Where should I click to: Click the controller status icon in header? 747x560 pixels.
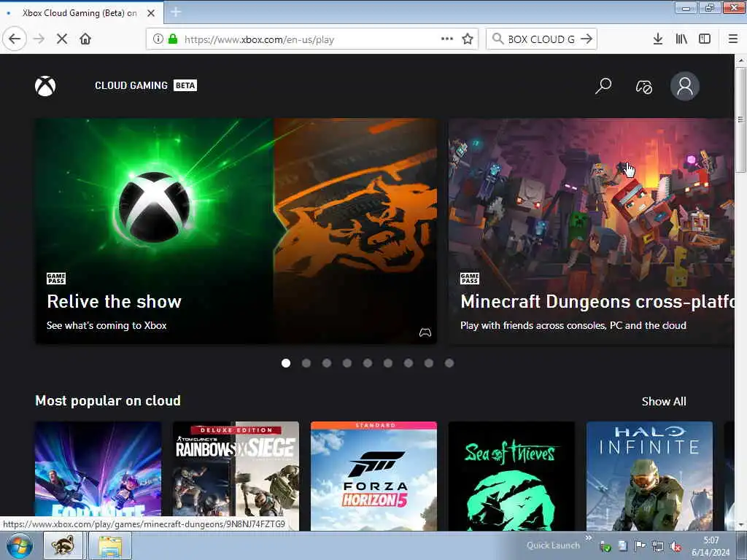coord(644,87)
